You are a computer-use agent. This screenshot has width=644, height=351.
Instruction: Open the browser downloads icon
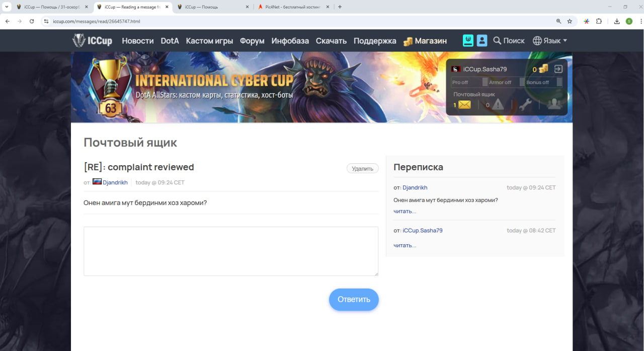[617, 21]
